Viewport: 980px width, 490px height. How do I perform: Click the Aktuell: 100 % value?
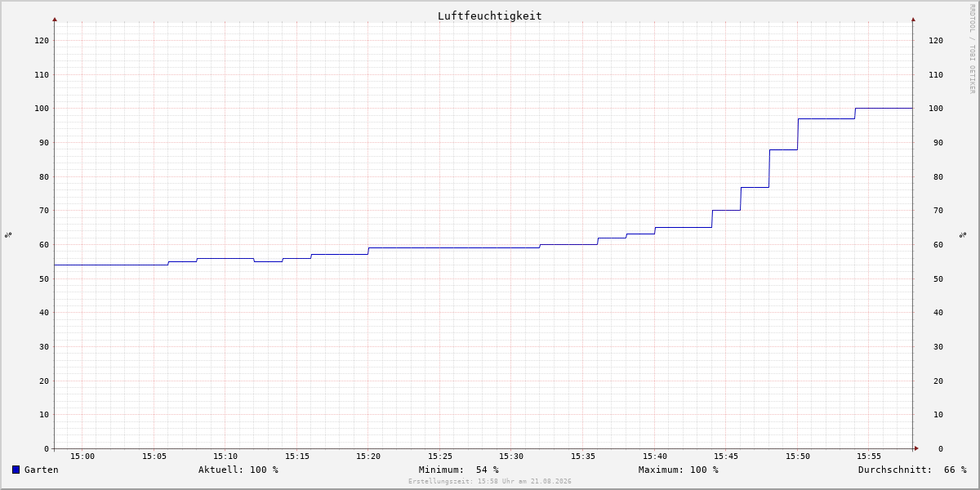[238, 470]
